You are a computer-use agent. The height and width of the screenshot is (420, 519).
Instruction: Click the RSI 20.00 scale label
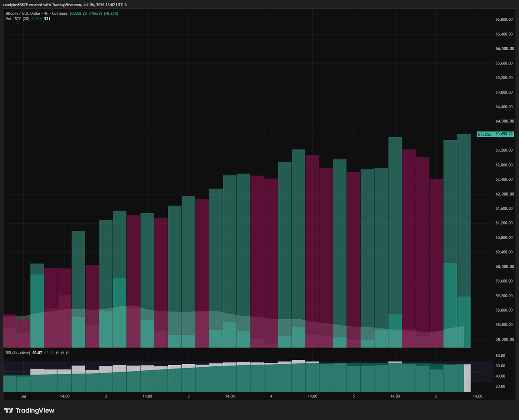500,386
